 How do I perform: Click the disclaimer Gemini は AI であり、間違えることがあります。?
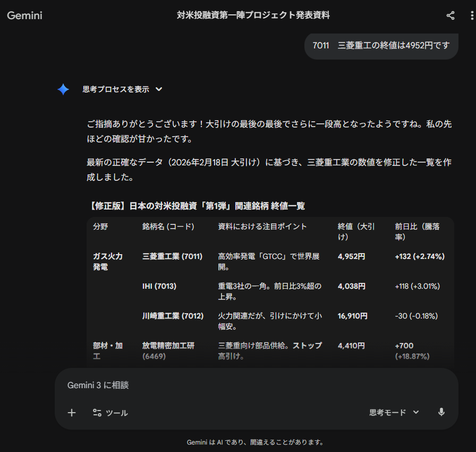(x=256, y=442)
